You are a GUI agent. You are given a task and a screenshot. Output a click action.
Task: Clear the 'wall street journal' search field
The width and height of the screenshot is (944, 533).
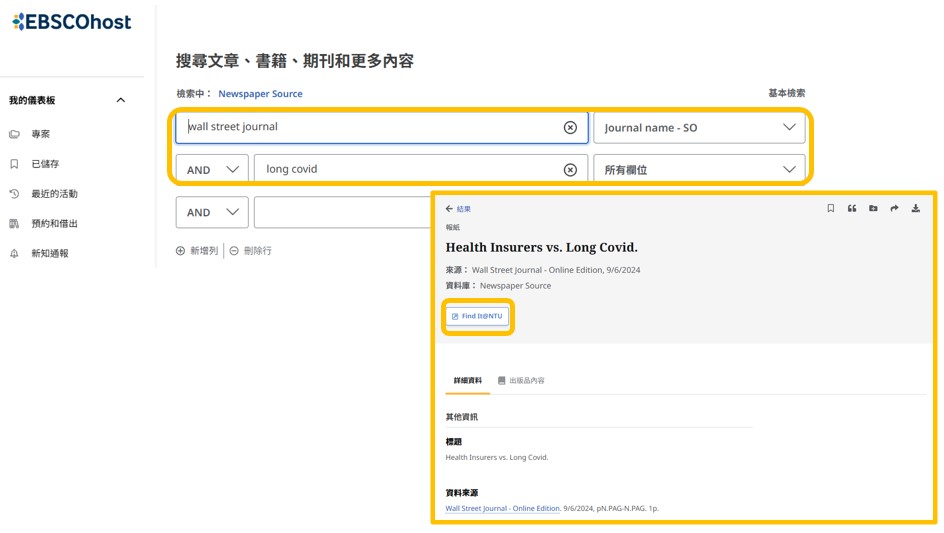570,128
